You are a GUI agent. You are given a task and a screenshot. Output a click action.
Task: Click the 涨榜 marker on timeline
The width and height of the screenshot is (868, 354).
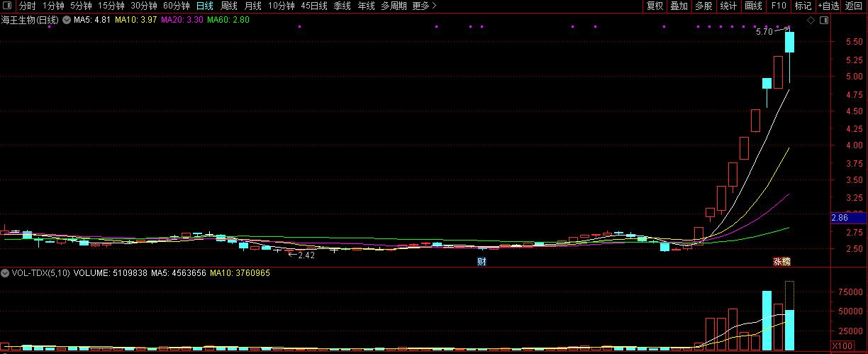coord(781,261)
